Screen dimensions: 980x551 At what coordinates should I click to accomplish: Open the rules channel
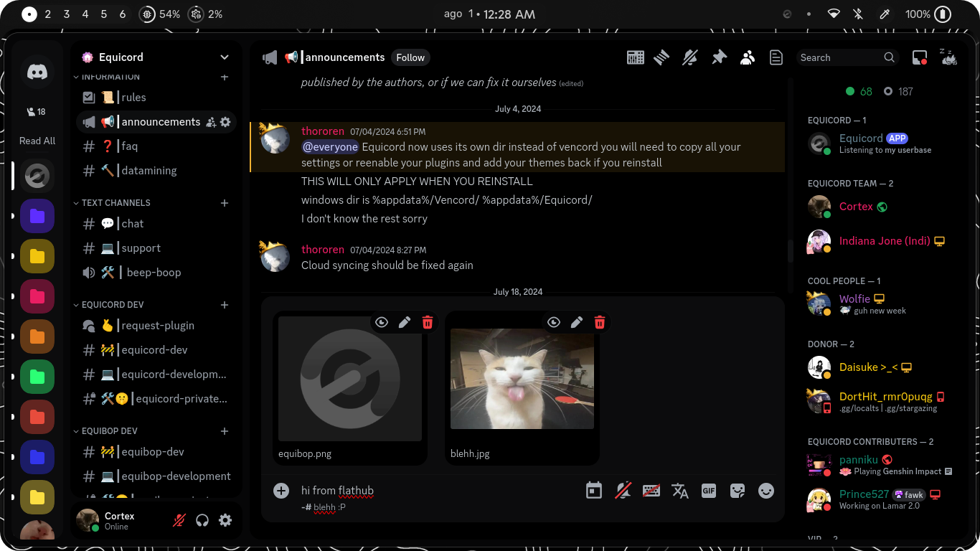(156, 98)
